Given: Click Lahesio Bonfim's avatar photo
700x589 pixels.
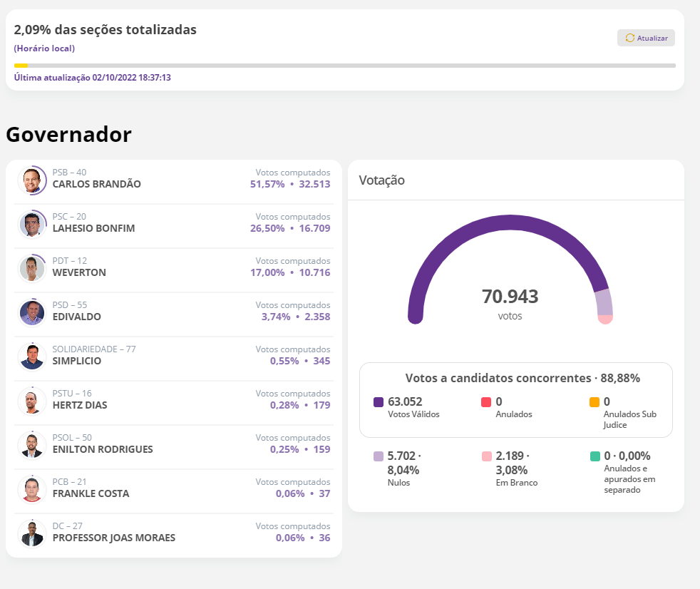Looking at the screenshot, I should pyautogui.click(x=32, y=225).
